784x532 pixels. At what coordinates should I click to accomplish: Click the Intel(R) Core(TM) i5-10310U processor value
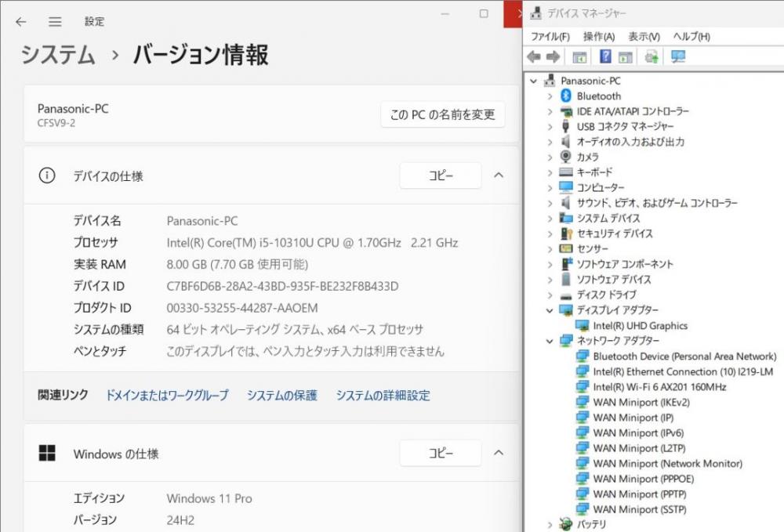pos(313,243)
